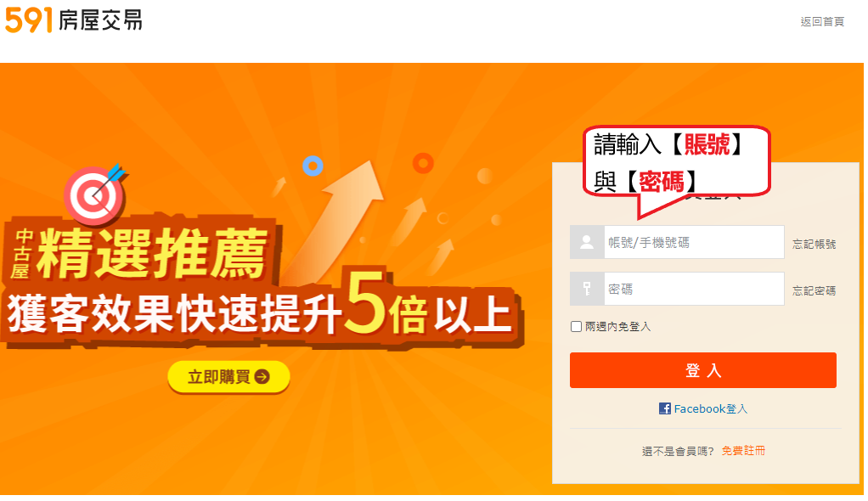Open the 返回首頁 link
868x501 pixels.
[822, 21]
